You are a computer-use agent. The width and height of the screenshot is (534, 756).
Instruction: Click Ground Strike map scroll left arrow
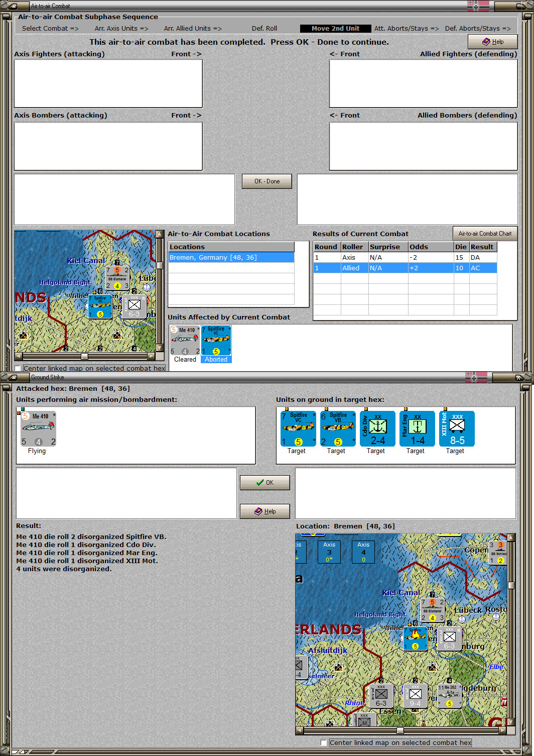[300, 730]
